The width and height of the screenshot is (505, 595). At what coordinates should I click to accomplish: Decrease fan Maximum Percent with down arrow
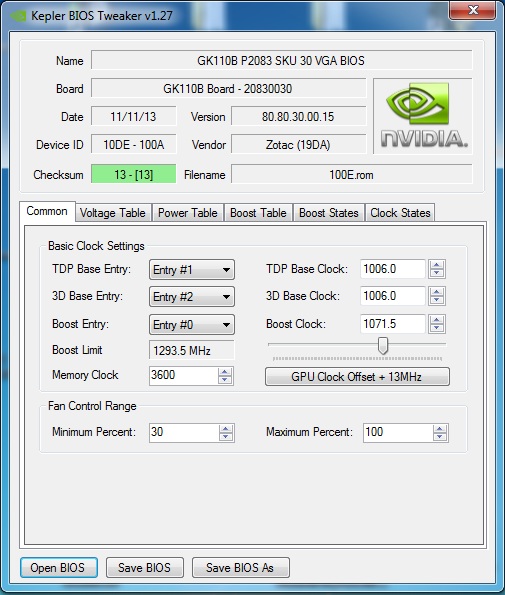[x=440, y=437]
